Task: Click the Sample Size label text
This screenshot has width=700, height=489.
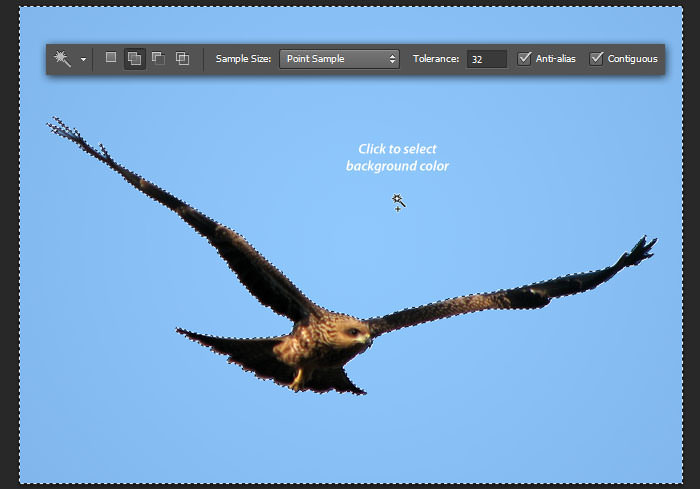Action: click(x=243, y=59)
